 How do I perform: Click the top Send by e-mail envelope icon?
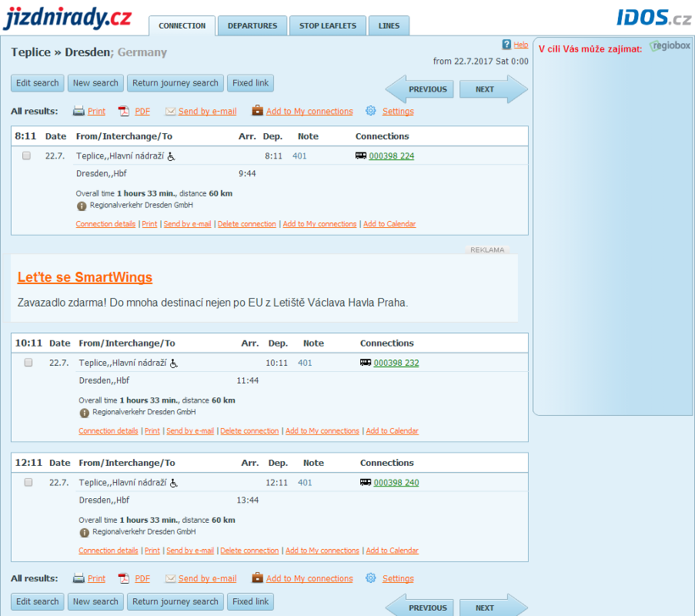[x=170, y=111]
